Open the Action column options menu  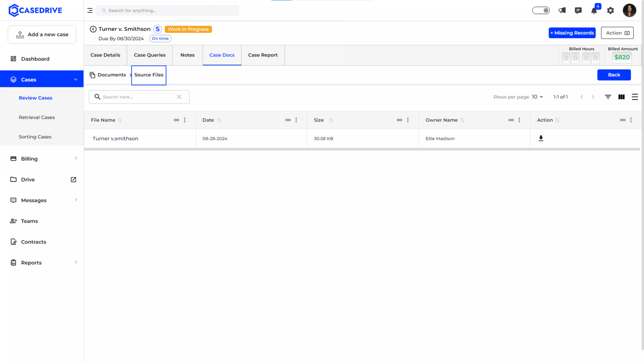click(x=631, y=120)
